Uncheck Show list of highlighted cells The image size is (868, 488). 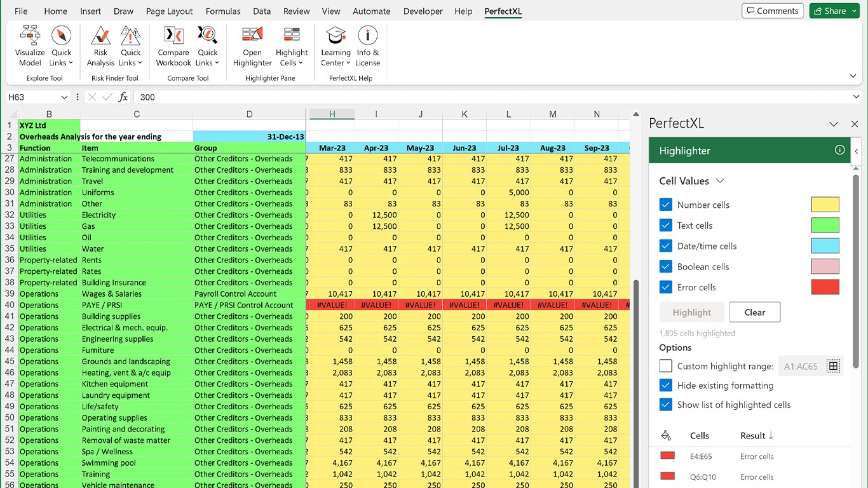point(666,405)
